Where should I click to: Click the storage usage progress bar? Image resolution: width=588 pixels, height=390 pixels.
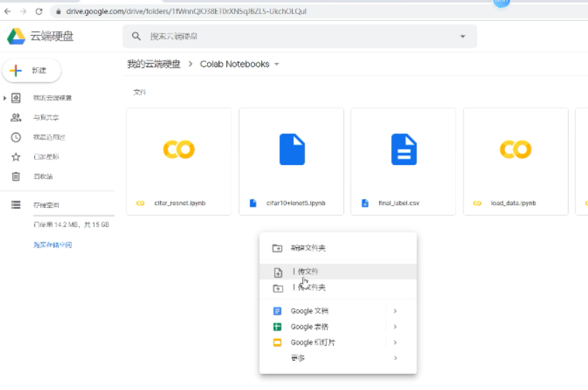pyautogui.click(x=74, y=215)
